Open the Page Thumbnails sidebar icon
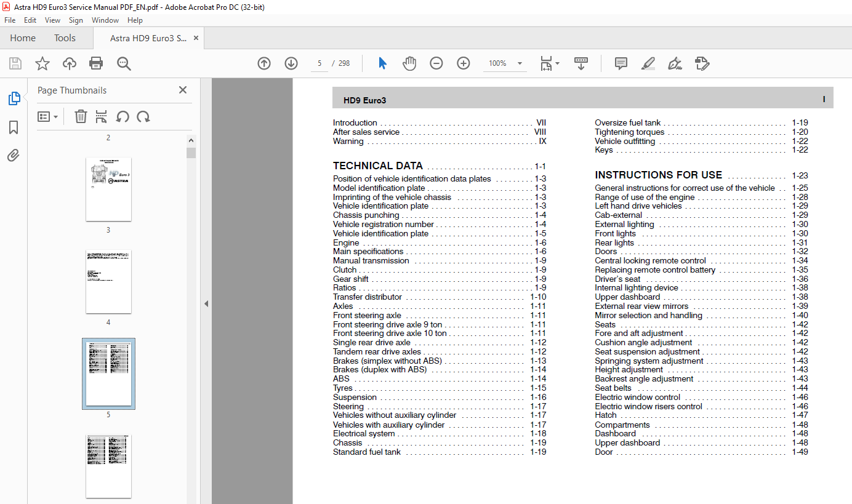The height and width of the screenshot is (504, 852). 14,98
